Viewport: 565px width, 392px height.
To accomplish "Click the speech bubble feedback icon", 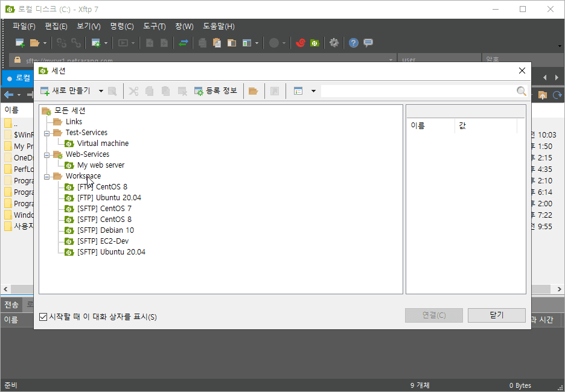I will [368, 43].
